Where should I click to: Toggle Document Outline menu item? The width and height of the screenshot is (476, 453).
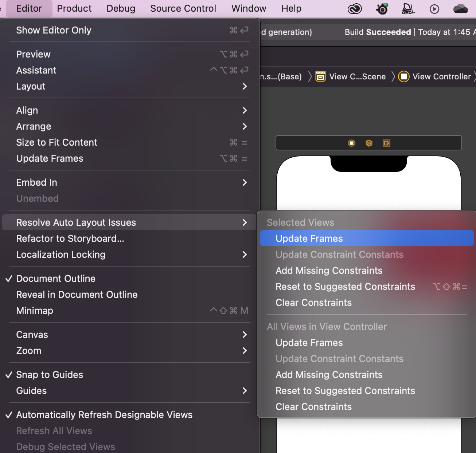pos(129,279)
